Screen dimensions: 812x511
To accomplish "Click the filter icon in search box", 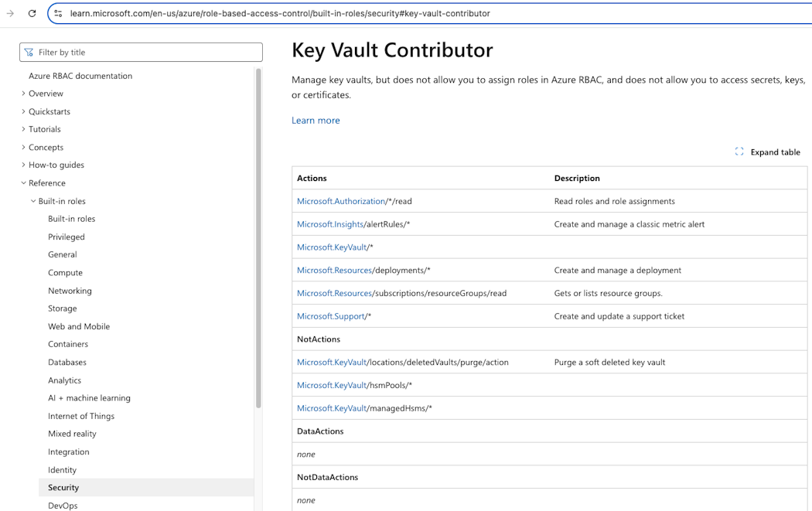I will tap(29, 53).
